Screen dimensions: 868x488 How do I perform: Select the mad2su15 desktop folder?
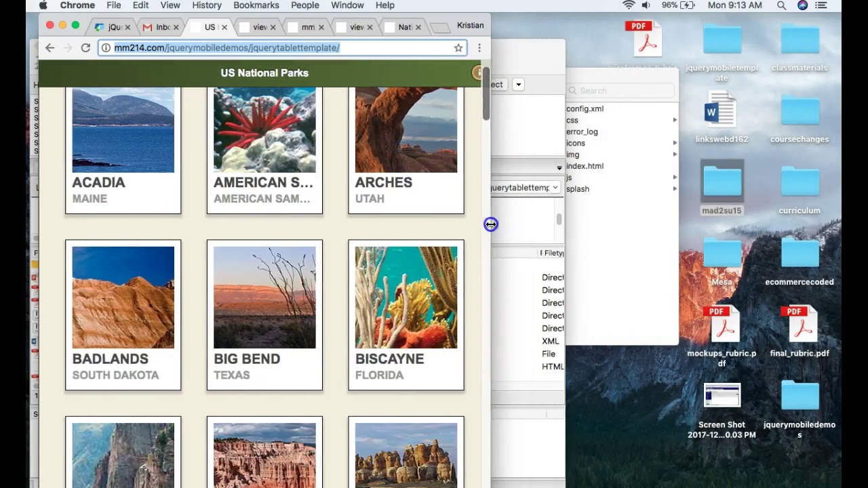722,188
